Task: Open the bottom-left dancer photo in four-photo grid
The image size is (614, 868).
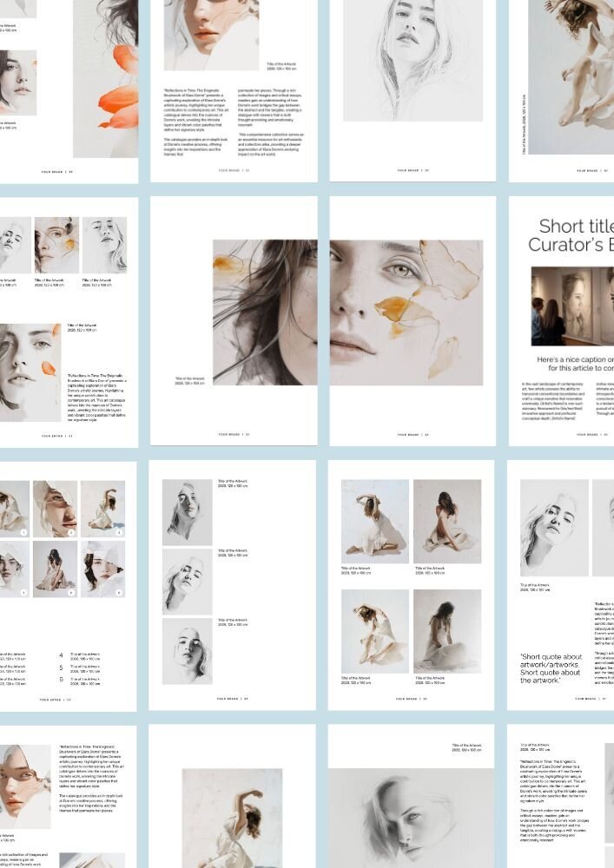Action: (x=374, y=631)
